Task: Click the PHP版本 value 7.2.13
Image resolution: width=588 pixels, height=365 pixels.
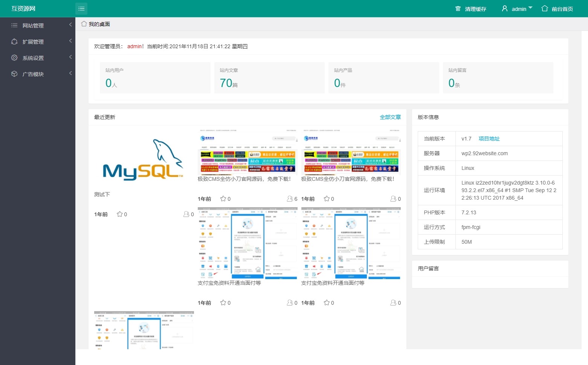Action: click(469, 212)
